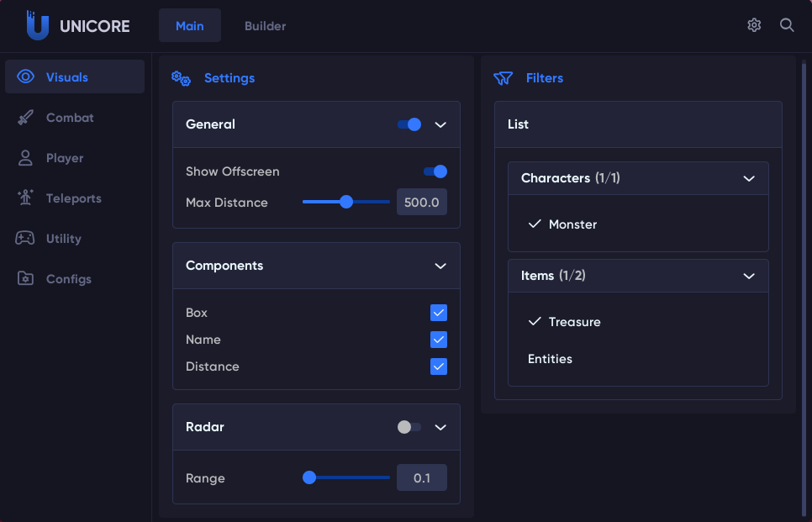Uncheck the Box component checkbox
The image size is (812, 522).
[x=438, y=313]
